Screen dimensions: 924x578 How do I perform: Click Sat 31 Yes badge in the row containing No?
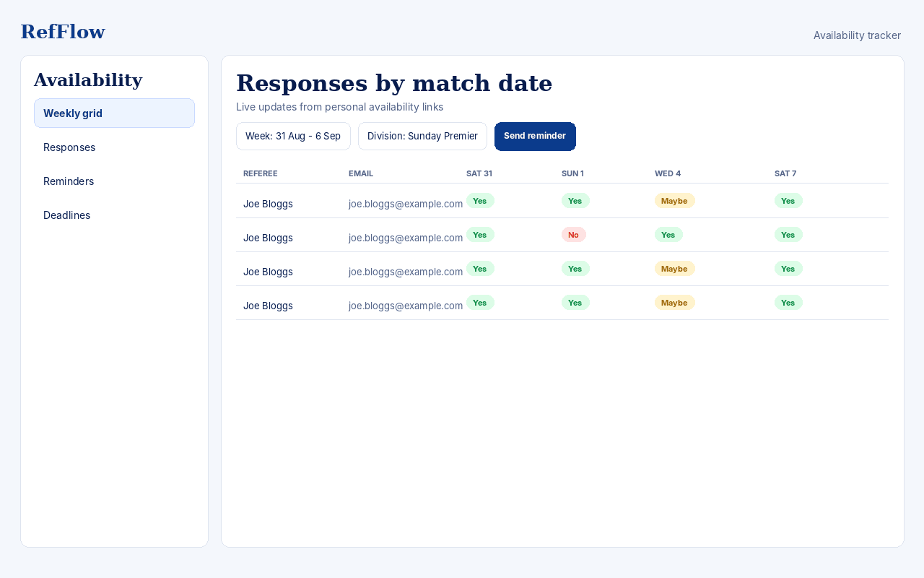pos(480,235)
